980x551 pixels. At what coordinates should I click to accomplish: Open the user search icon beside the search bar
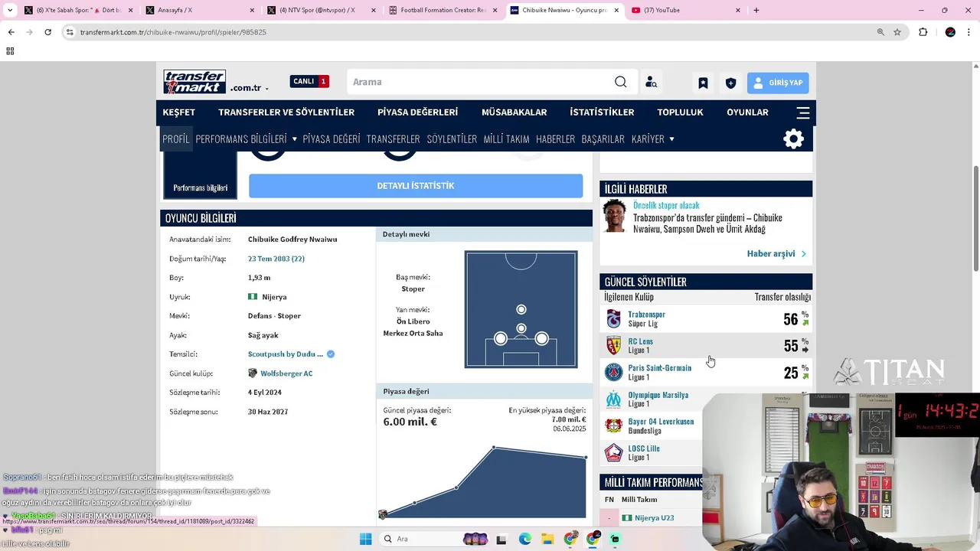click(x=651, y=82)
